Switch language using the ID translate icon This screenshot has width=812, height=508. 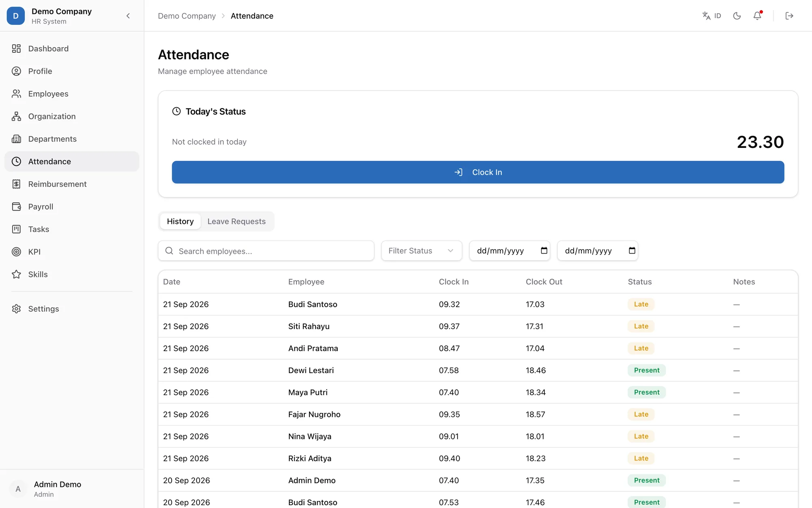[712, 16]
